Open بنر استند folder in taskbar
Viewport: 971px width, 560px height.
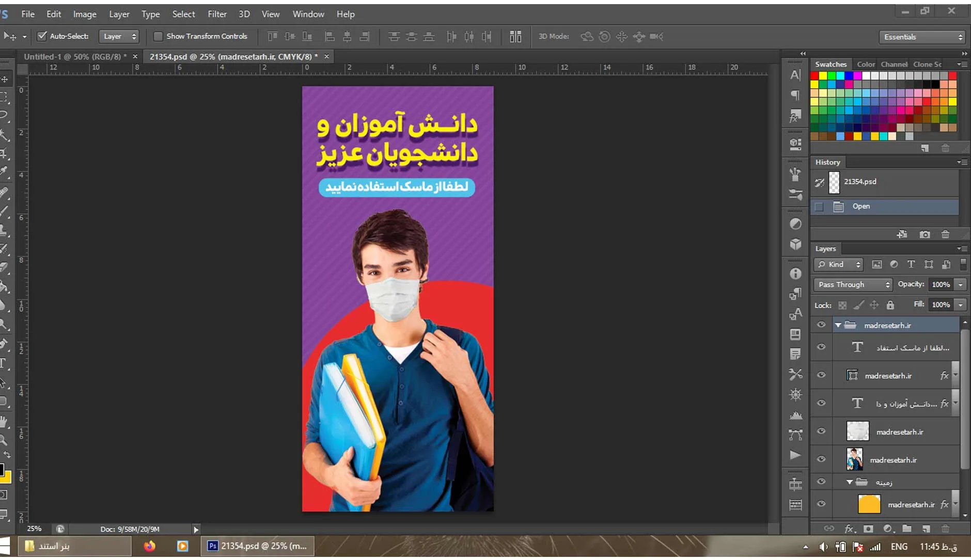[75, 546]
